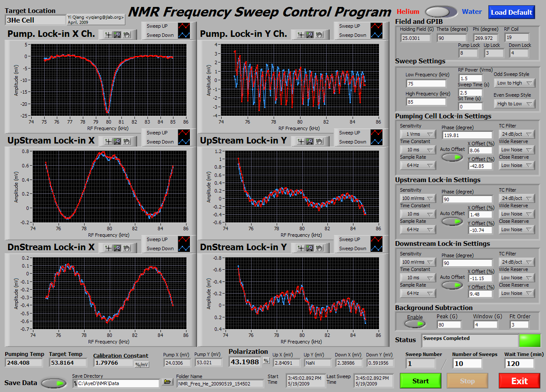Open Even Sweep Style dropdown

coord(514,104)
